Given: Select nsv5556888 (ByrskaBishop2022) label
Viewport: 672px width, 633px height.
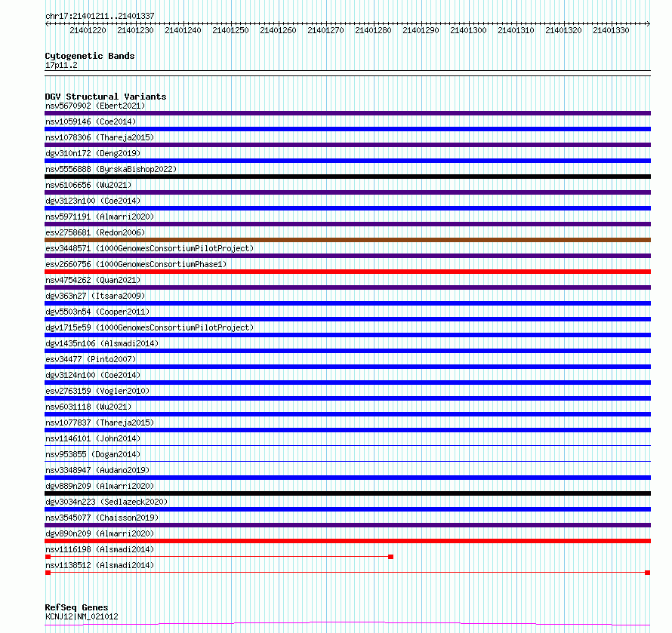Looking at the screenshot, I should [x=111, y=169].
